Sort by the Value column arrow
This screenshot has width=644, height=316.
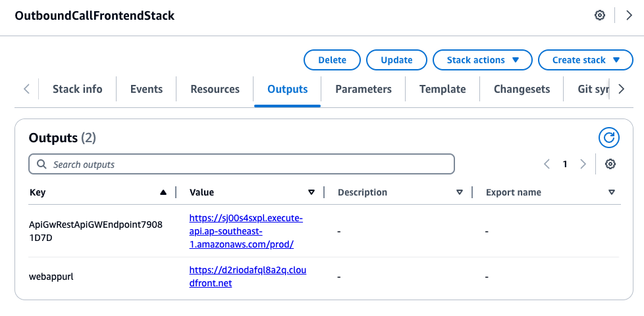point(311,193)
